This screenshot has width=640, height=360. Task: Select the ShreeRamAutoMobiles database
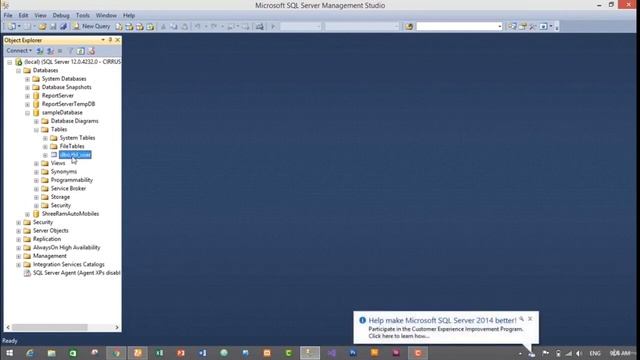70,214
